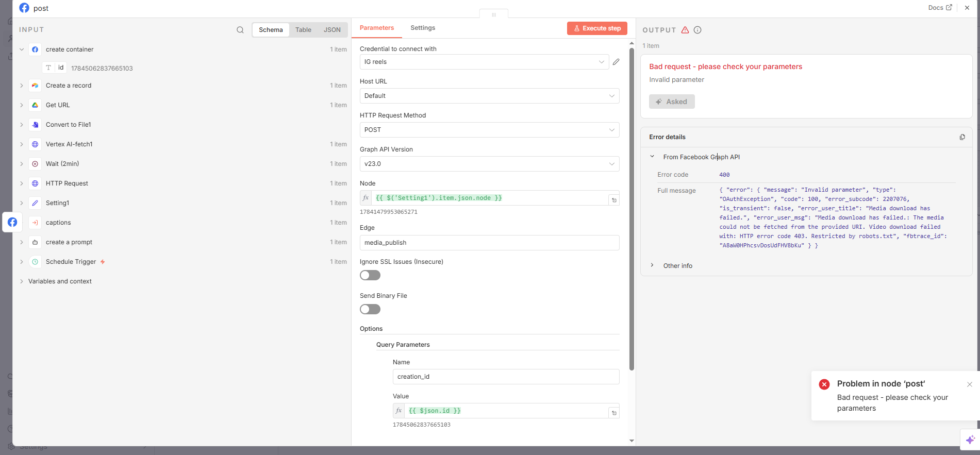Click the creation_id Value expression expand icon
980x455 pixels.
614,413
